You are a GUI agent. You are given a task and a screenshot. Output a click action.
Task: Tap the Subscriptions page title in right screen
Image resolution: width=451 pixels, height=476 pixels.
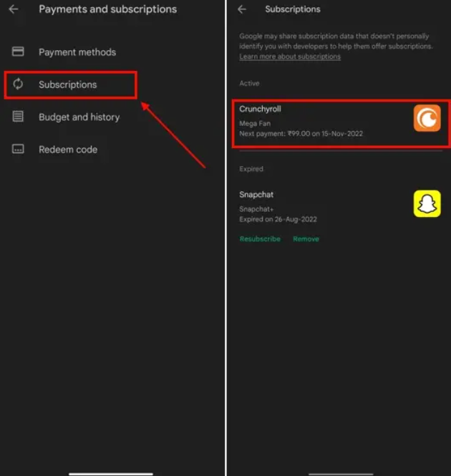pyautogui.click(x=293, y=9)
